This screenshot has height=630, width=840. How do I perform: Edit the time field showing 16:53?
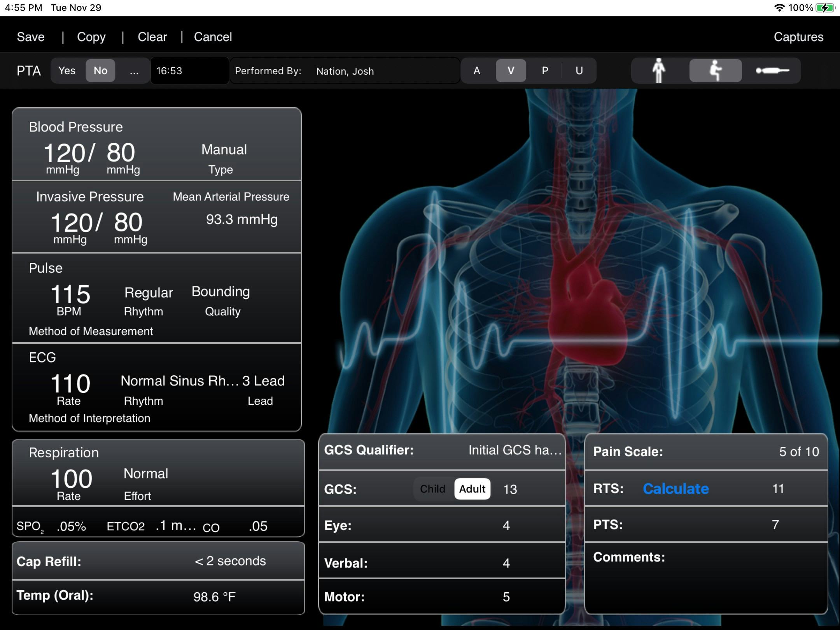coord(189,70)
